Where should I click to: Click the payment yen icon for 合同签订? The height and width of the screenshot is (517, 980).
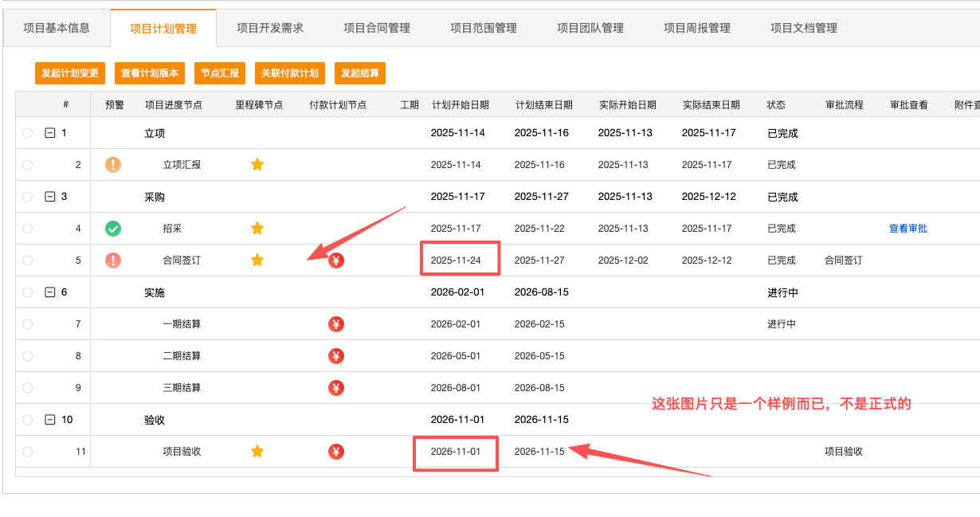click(336, 260)
